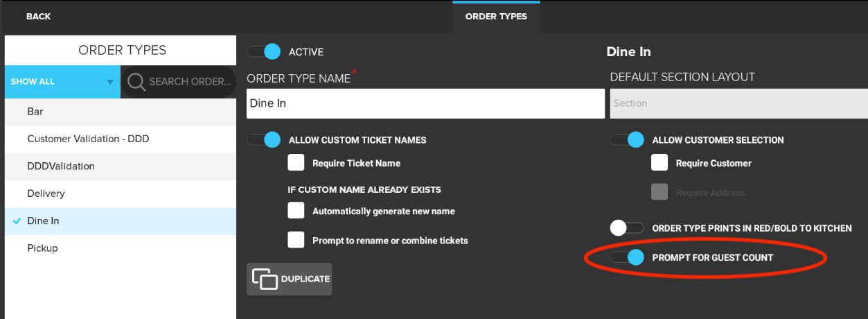Disable Allow Custom Ticket Names toggle
868x319 pixels.
(264, 140)
